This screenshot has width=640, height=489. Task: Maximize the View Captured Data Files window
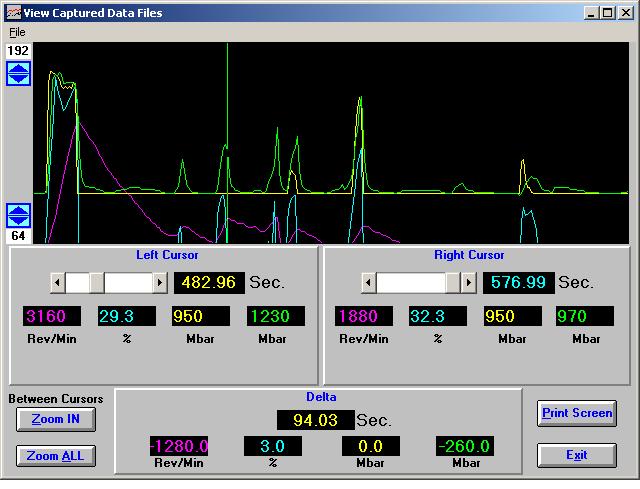[608, 13]
